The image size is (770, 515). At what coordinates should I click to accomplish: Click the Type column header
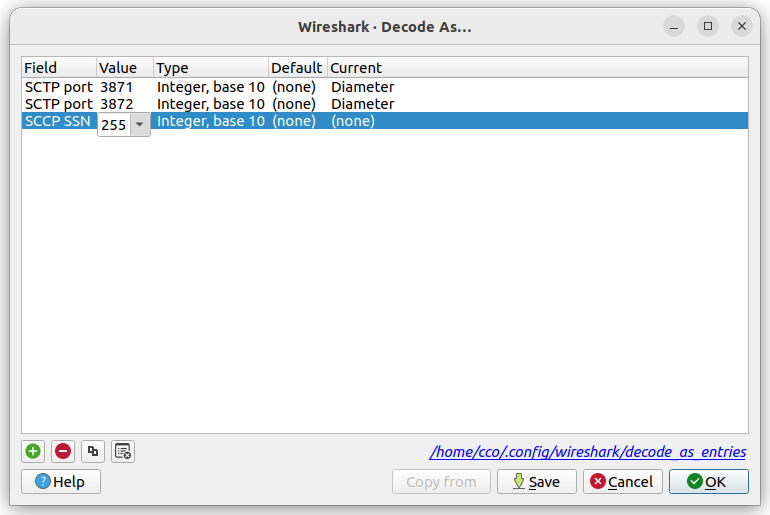pyautogui.click(x=210, y=68)
